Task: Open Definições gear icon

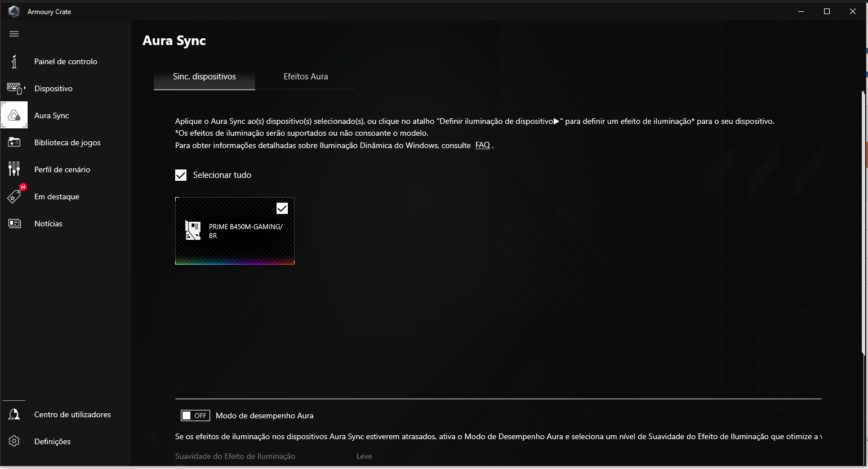Action: click(14, 441)
